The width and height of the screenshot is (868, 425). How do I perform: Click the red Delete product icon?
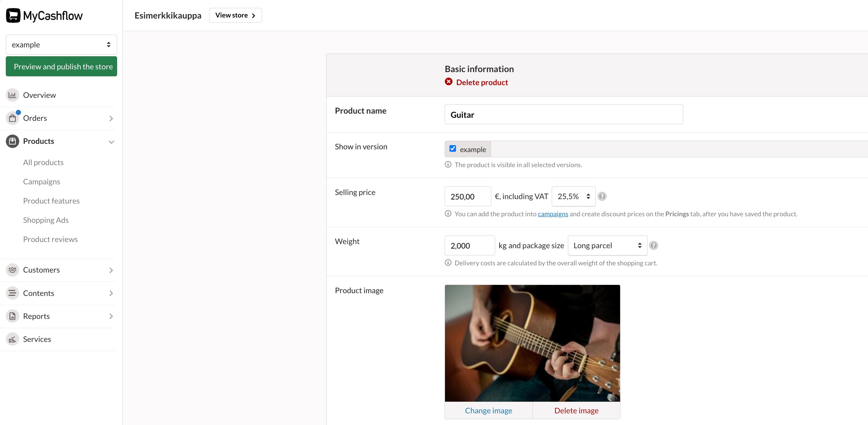448,82
